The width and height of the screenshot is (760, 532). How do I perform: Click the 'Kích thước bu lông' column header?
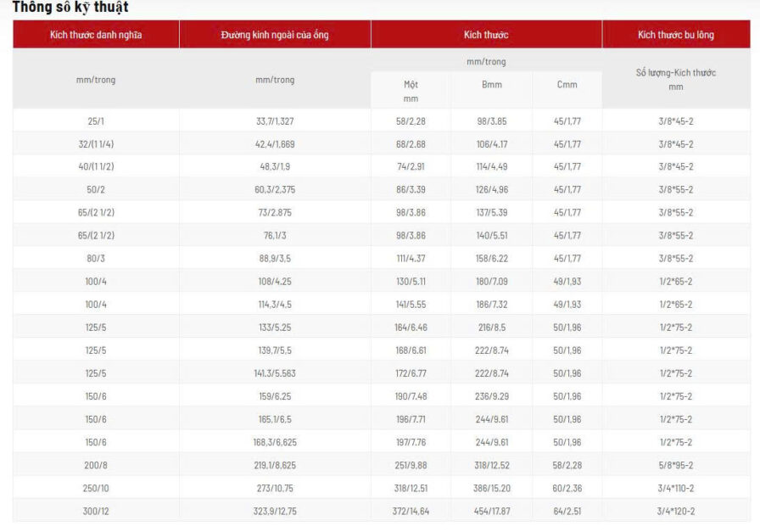[x=676, y=35]
